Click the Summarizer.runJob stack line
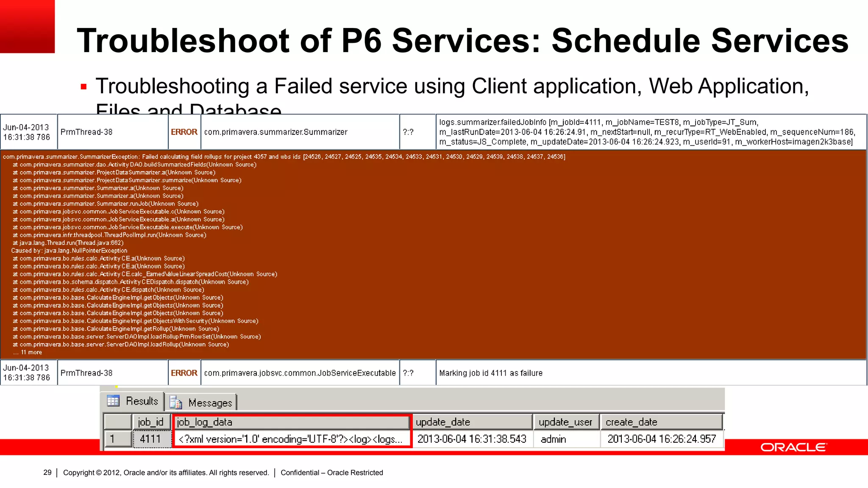 point(106,204)
